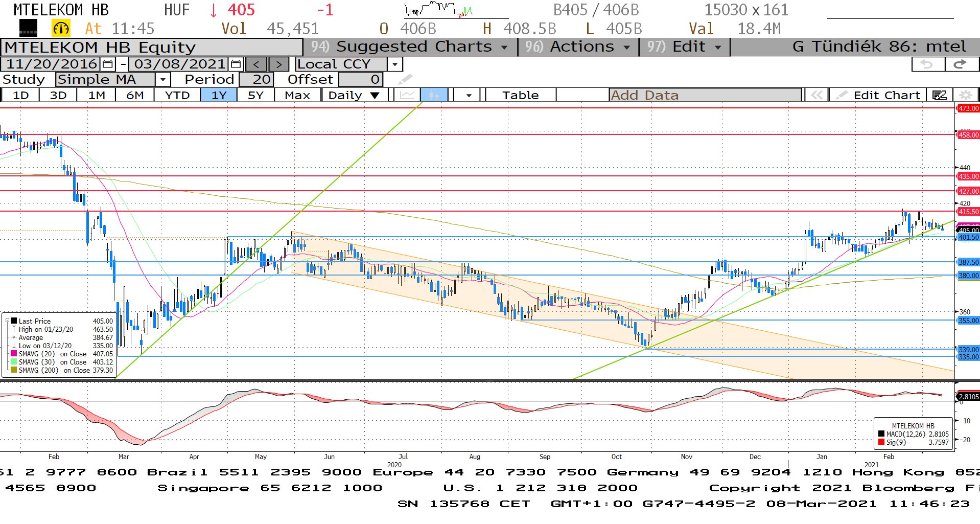The width and height of the screenshot is (980, 524).
Task: Select the line chart type icon
Action: tap(407, 95)
